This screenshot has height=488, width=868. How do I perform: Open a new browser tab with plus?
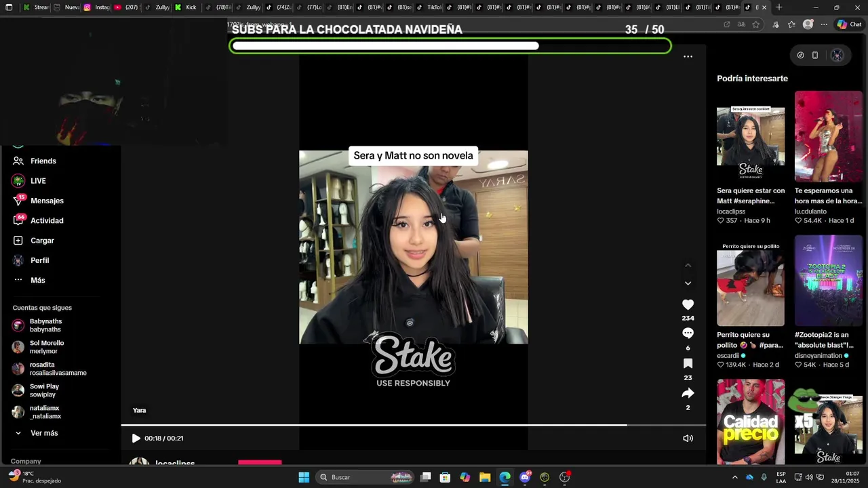[x=778, y=7]
